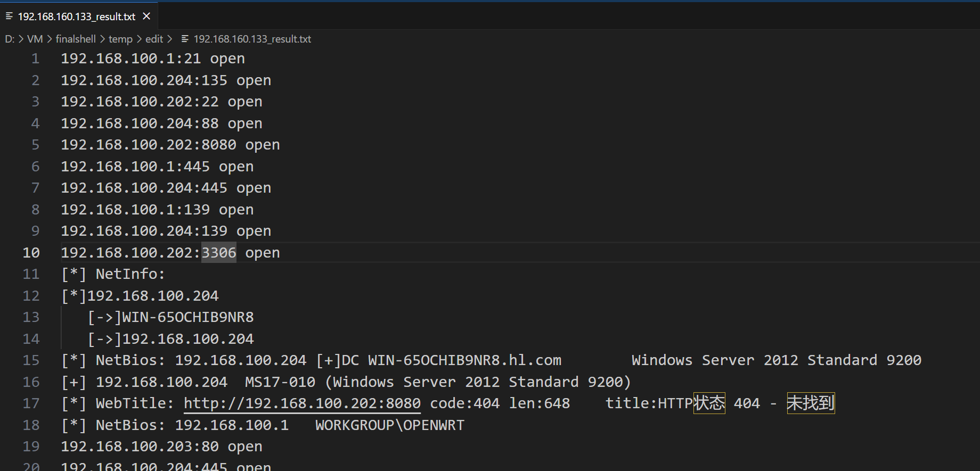980x471 pixels.
Task: Click the 'WORKGROUP\OPENWRT' text
Action: (390, 425)
